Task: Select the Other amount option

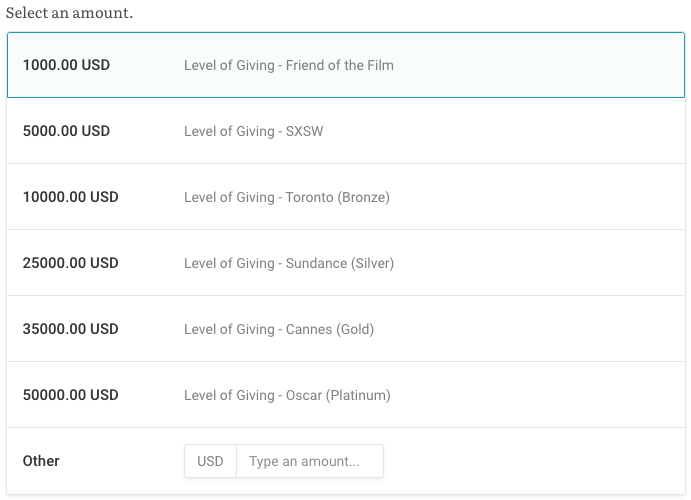Action: tap(41, 461)
